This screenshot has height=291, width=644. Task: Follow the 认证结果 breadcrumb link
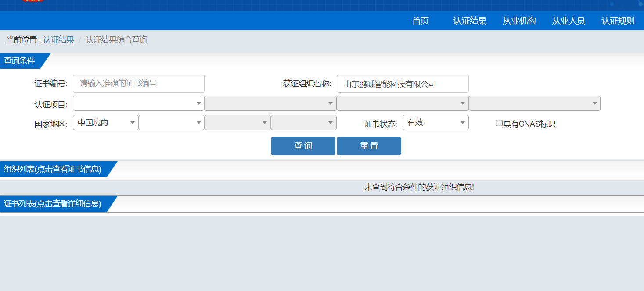[x=58, y=40]
